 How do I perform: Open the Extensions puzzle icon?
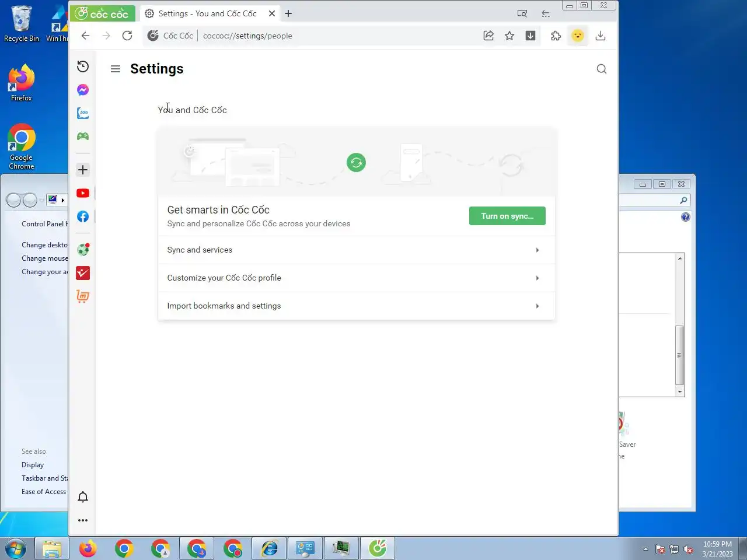click(x=556, y=36)
